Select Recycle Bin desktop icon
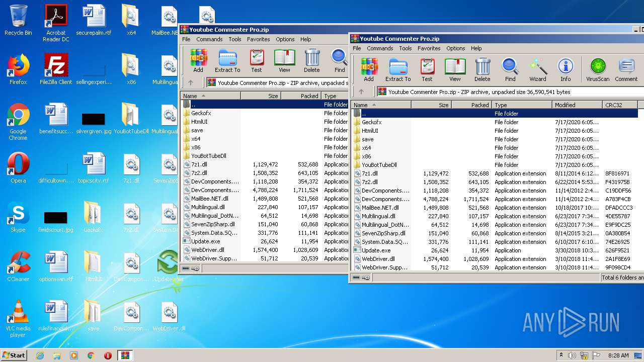 [x=18, y=20]
